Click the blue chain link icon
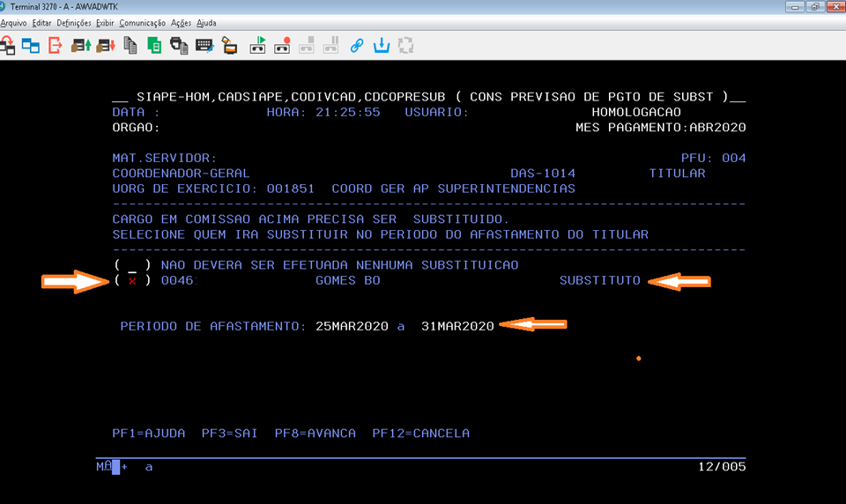This screenshot has width=846, height=504. coord(357,45)
